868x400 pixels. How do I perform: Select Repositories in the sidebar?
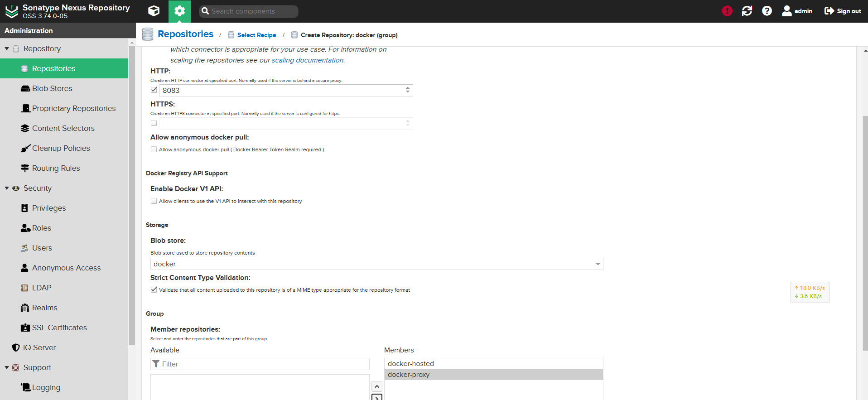pyautogui.click(x=64, y=68)
